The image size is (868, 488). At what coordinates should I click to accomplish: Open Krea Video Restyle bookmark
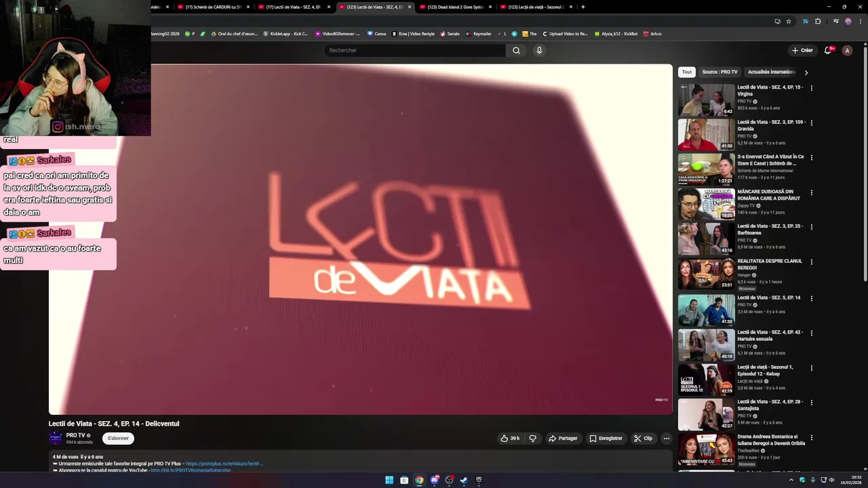tap(413, 33)
